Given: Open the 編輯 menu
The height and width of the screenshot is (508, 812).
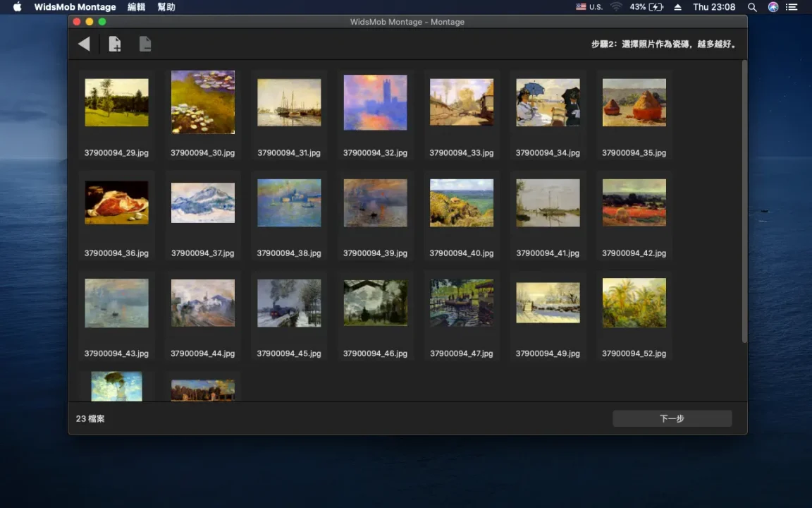Looking at the screenshot, I should (x=136, y=7).
